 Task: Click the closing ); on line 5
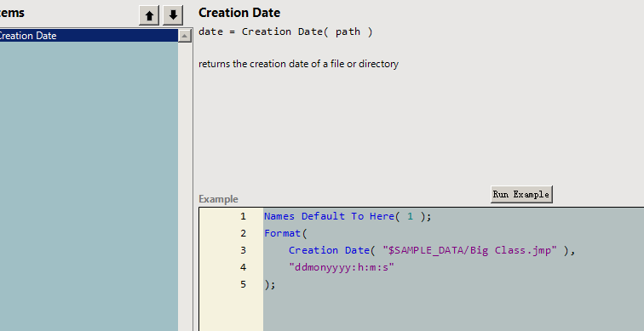click(270, 285)
